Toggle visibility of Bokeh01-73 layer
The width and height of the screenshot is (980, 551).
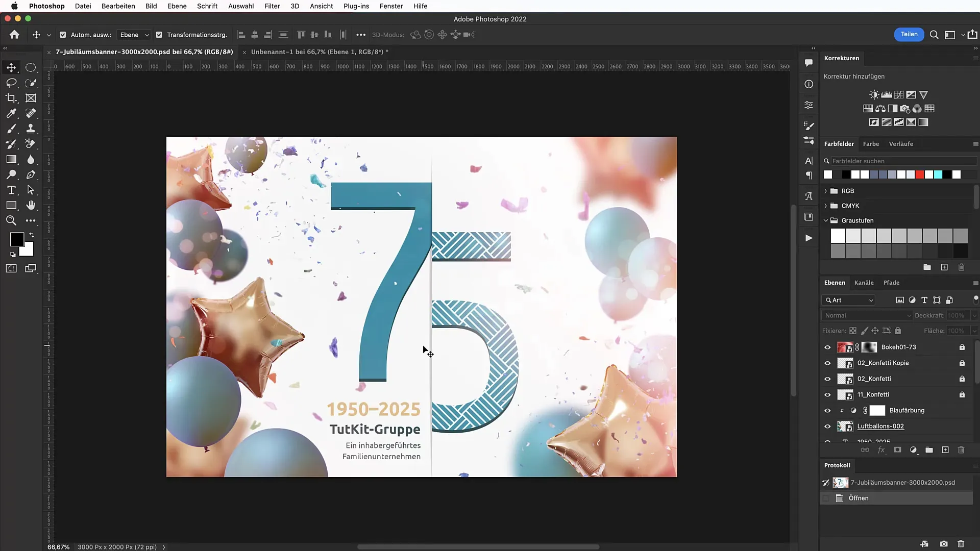(828, 347)
